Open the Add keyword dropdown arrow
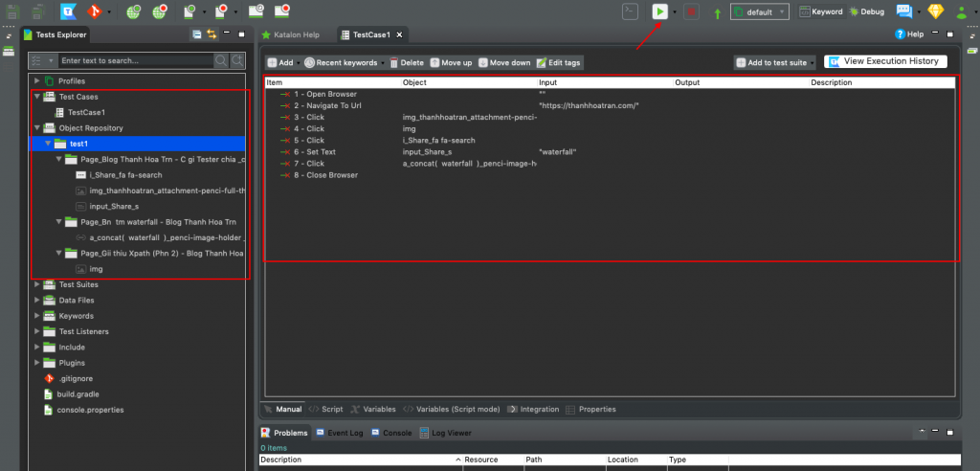 tap(299, 62)
